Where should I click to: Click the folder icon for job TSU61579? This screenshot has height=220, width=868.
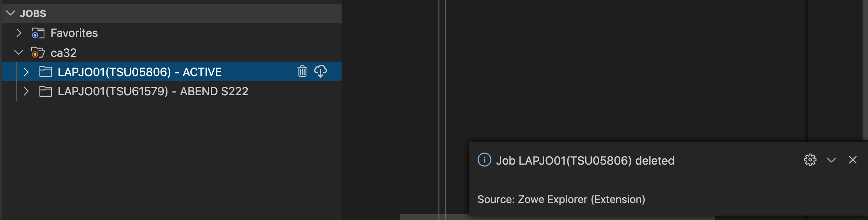pyautogui.click(x=46, y=91)
